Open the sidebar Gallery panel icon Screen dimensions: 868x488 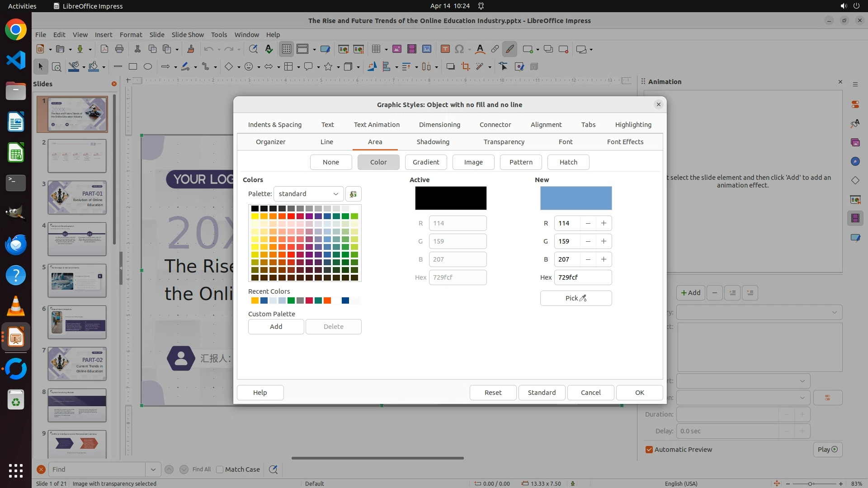(x=855, y=142)
